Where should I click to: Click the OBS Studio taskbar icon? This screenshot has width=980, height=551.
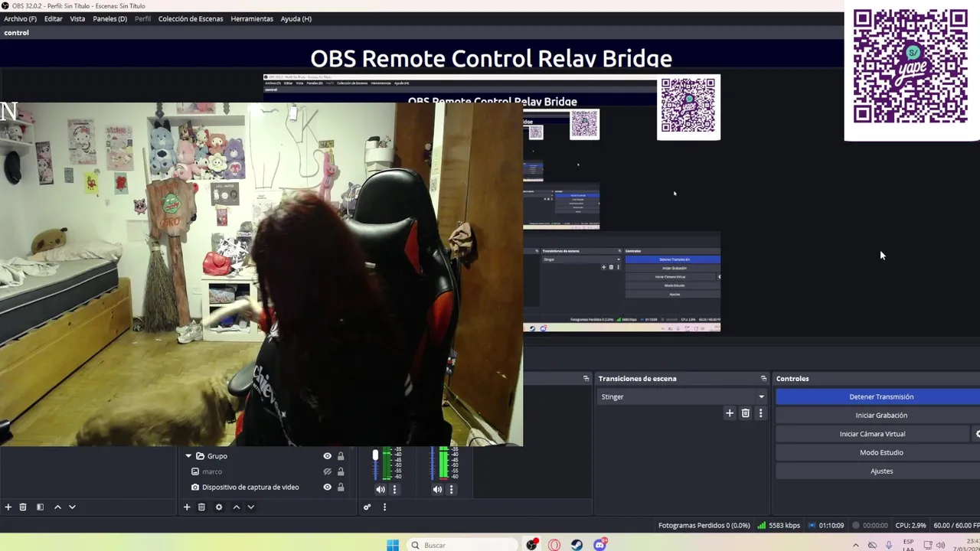click(x=531, y=545)
